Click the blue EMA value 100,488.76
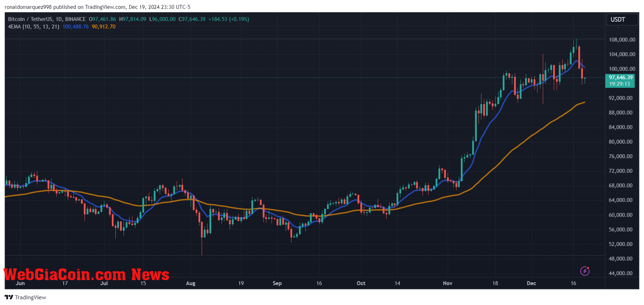This screenshot has height=305, width=644. click(x=76, y=27)
